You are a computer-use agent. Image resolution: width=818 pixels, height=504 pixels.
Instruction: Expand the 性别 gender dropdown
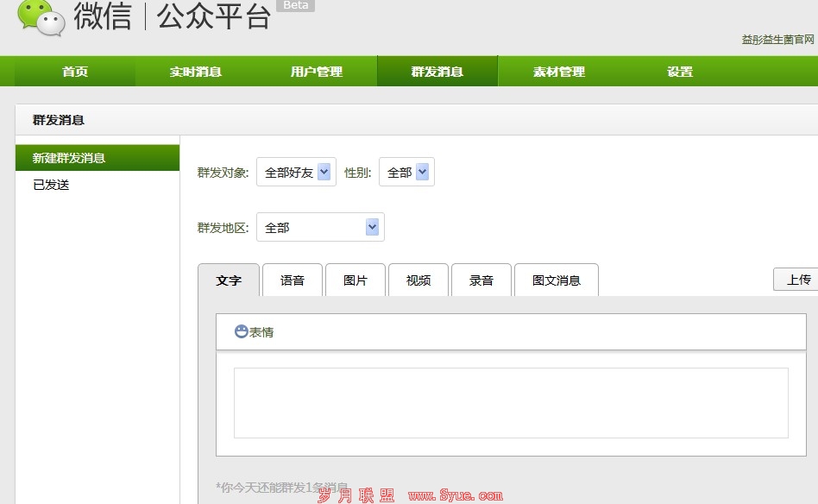coord(406,173)
